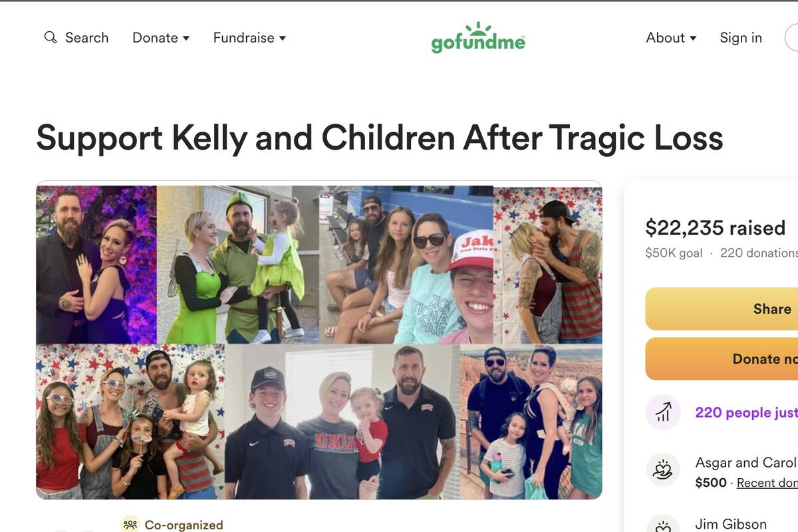Click the sunburst rays above gofundme logo
The height and width of the screenshot is (532, 798).
click(x=478, y=29)
